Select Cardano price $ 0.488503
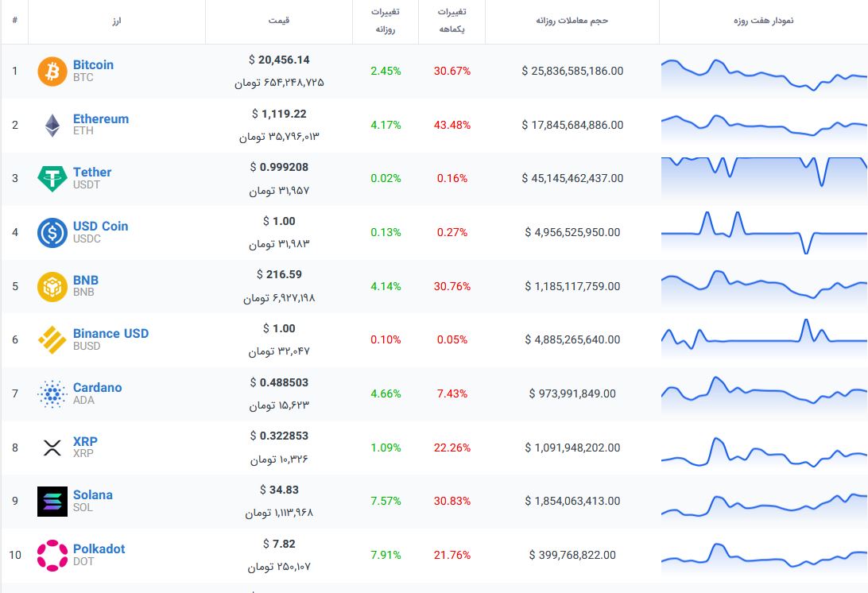The height and width of the screenshot is (593, 868). (x=279, y=382)
